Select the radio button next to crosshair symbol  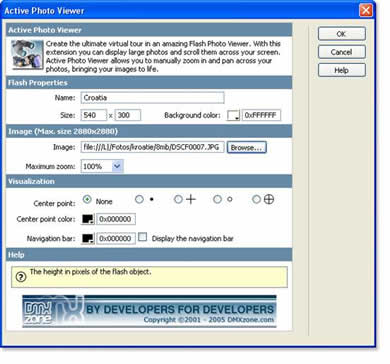(x=178, y=199)
